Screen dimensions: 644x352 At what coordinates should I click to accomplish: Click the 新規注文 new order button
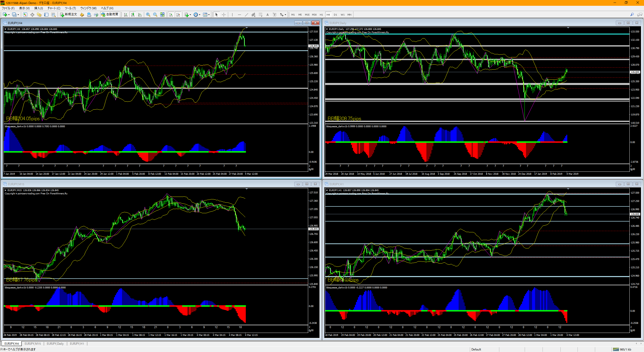tap(68, 15)
